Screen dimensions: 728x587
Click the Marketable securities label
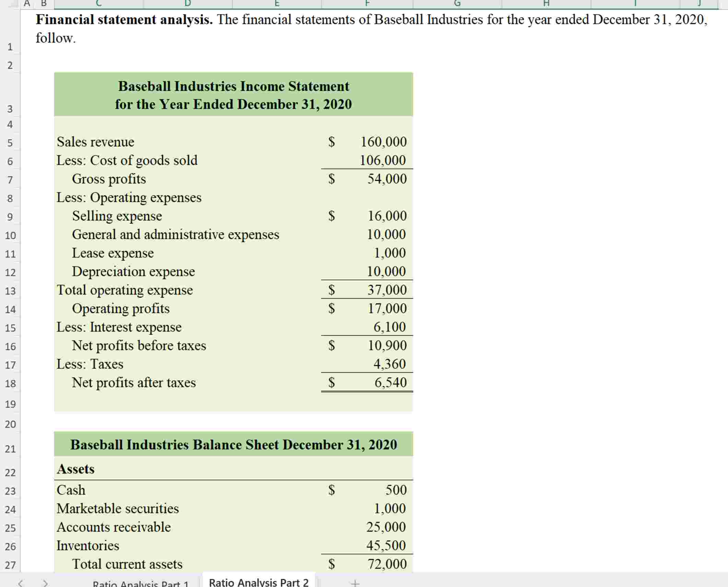click(118, 508)
